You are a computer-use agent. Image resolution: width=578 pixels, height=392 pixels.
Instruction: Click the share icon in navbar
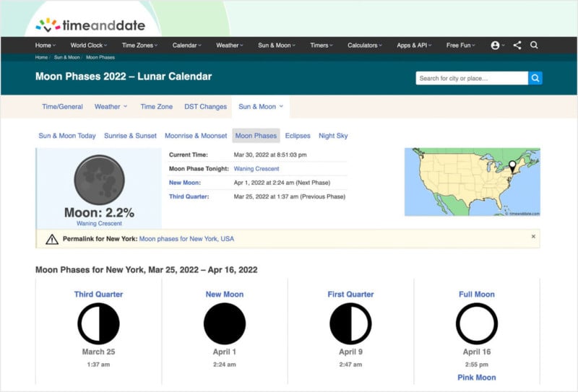(517, 45)
